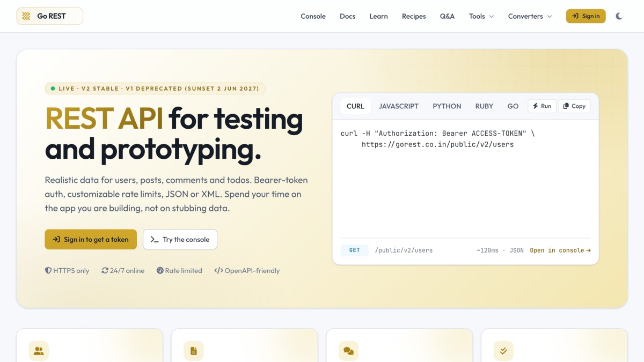
Task: Switch to the JAVASCRIPT code tab
Action: (x=398, y=106)
